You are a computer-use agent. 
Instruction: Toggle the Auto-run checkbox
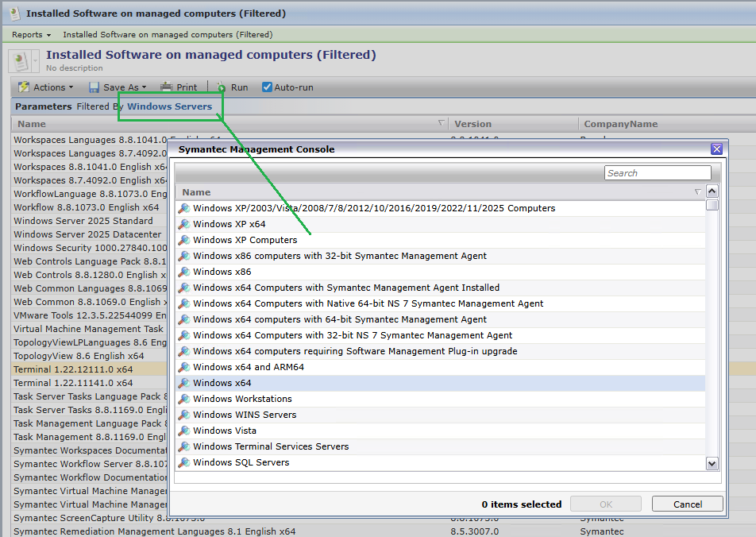[x=267, y=87]
